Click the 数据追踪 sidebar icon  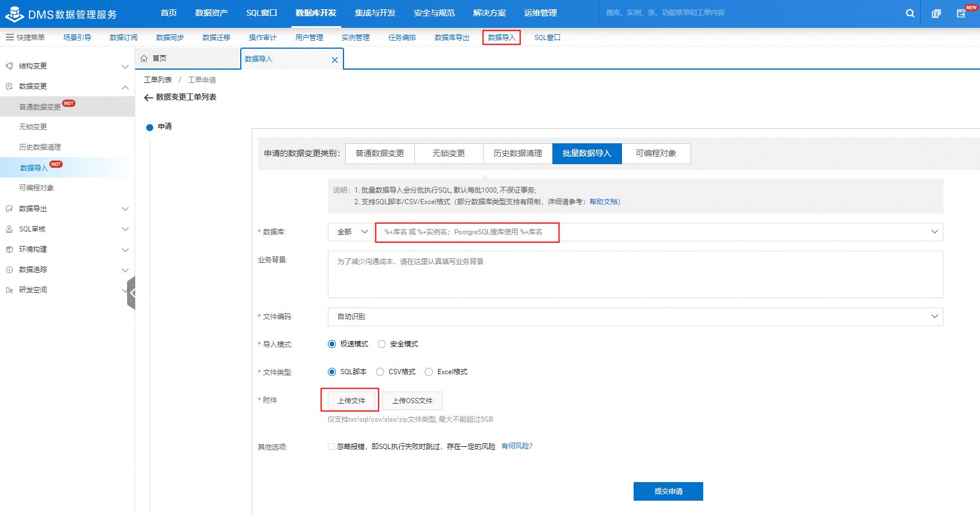tap(9, 270)
